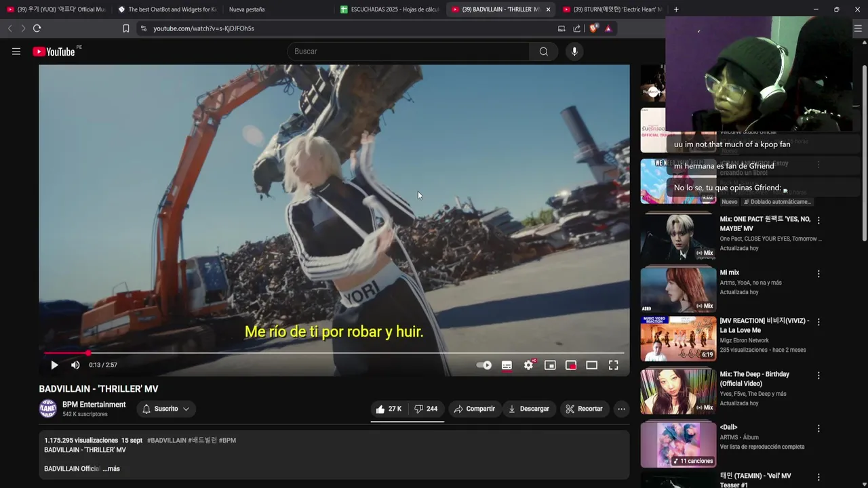The width and height of the screenshot is (868, 488).
Task: Click into the Buscar search field
Action: [x=409, y=52]
